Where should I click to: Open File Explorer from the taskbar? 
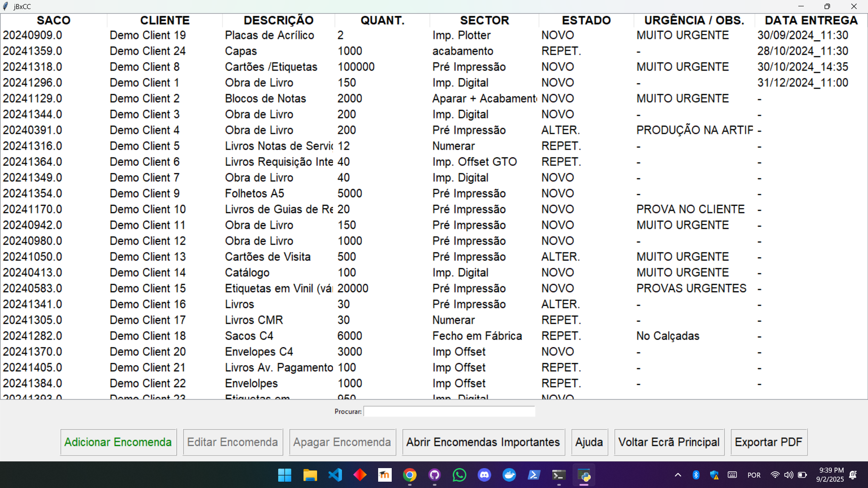pos(310,475)
